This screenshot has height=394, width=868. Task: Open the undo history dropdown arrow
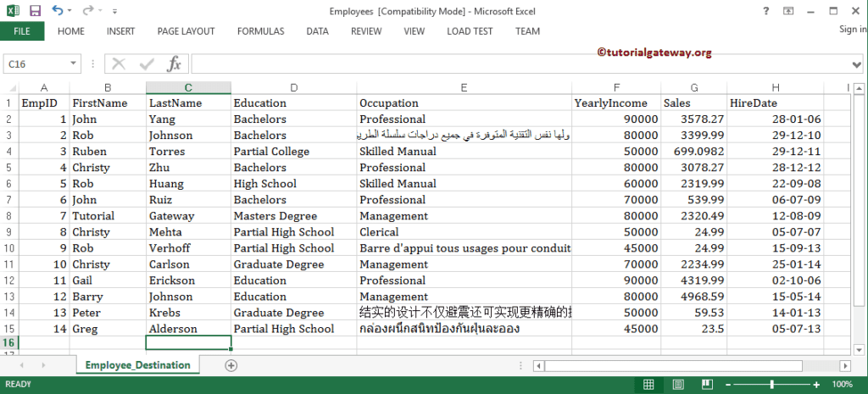tap(70, 10)
